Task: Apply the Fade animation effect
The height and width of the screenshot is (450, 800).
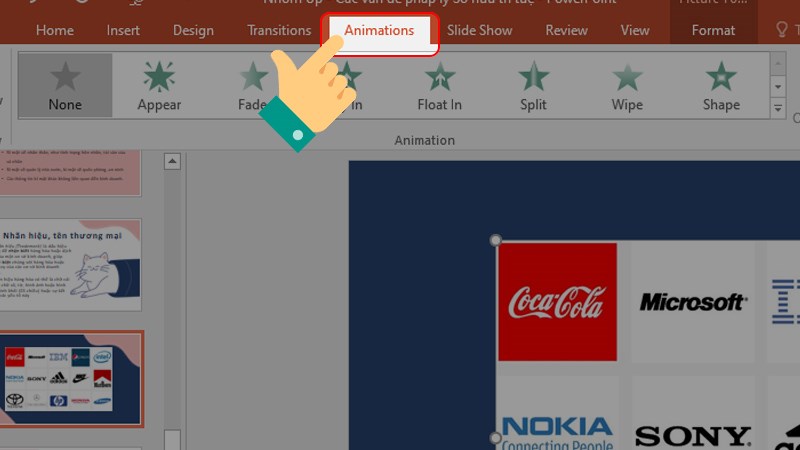Action: [253, 85]
